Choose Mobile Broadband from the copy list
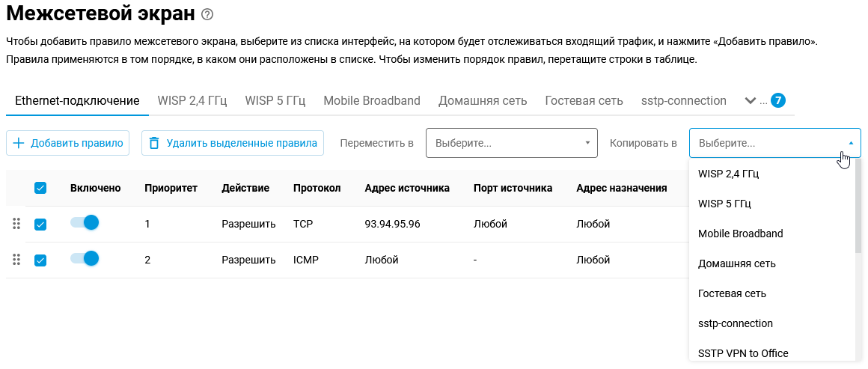The image size is (868, 369). (740, 234)
